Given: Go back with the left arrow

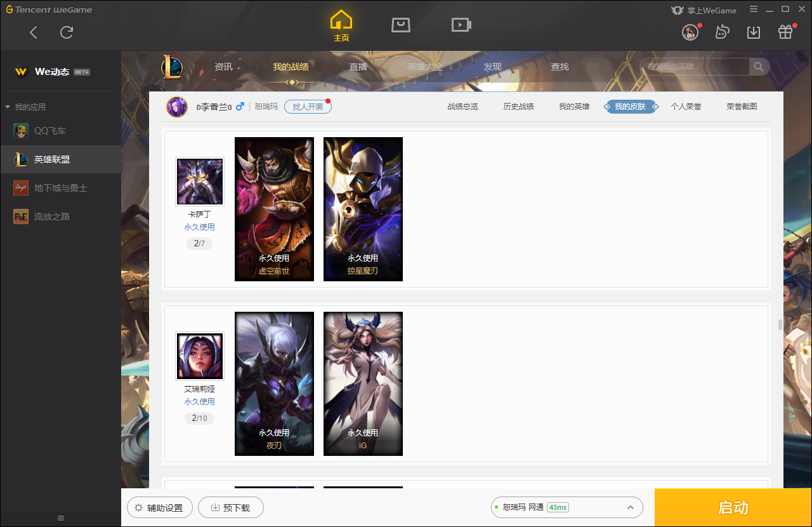Looking at the screenshot, I should pos(34,32).
